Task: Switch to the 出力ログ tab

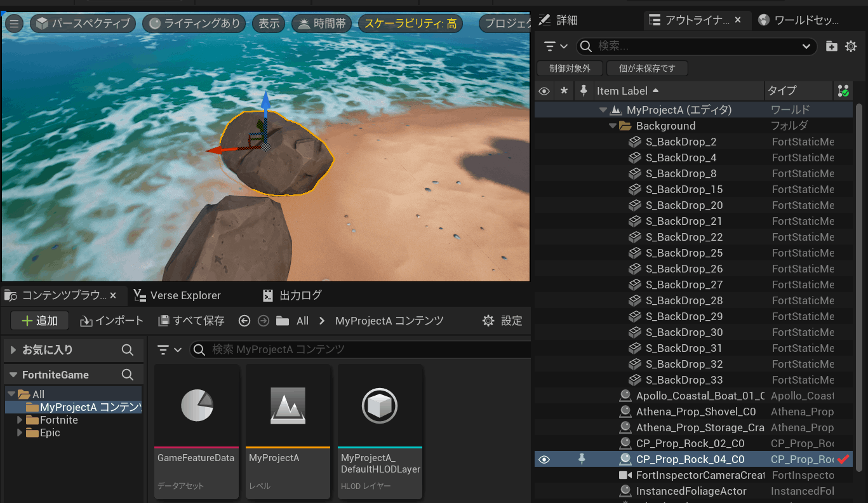Action: pyautogui.click(x=293, y=295)
